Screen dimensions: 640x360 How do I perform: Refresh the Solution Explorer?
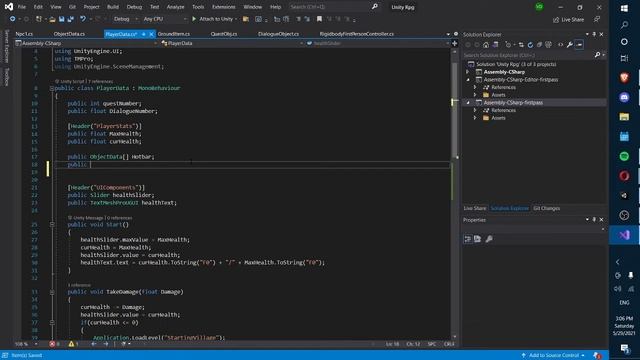click(530, 44)
